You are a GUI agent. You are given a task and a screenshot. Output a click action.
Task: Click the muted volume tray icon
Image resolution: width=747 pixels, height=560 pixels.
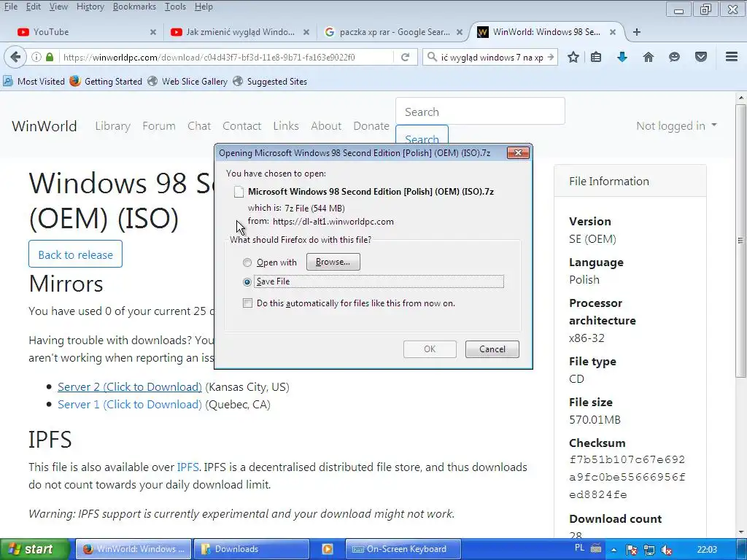(667, 550)
